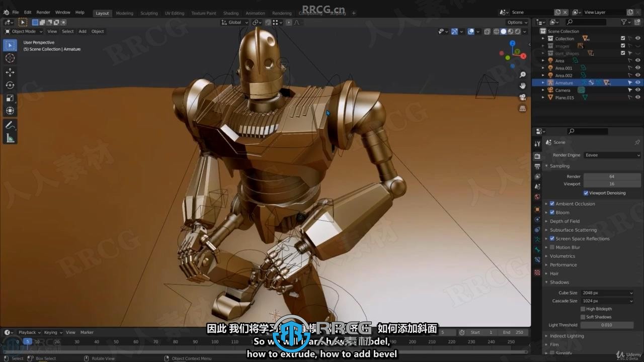Viewport: 644px width, 362px height.
Task: Select the Cursor tool in left toolbar
Action: click(x=10, y=58)
